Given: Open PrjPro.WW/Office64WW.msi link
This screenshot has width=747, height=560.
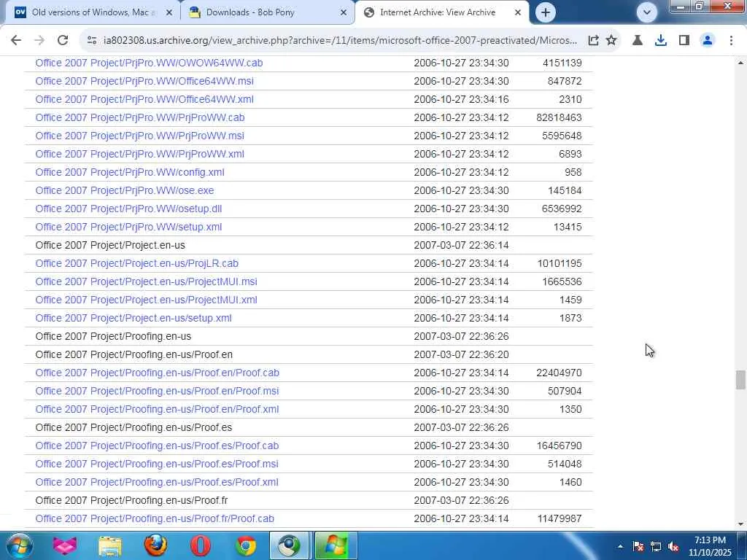Looking at the screenshot, I should pyautogui.click(x=144, y=81).
